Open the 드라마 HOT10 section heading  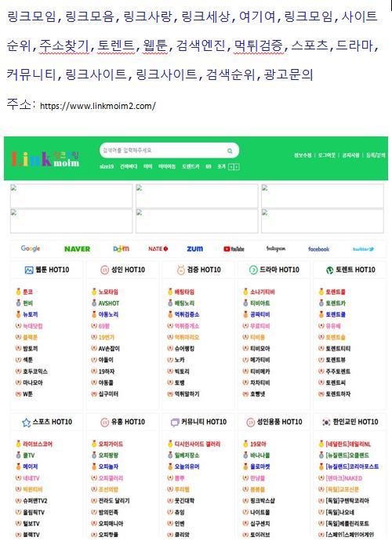click(x=279, y=270)
